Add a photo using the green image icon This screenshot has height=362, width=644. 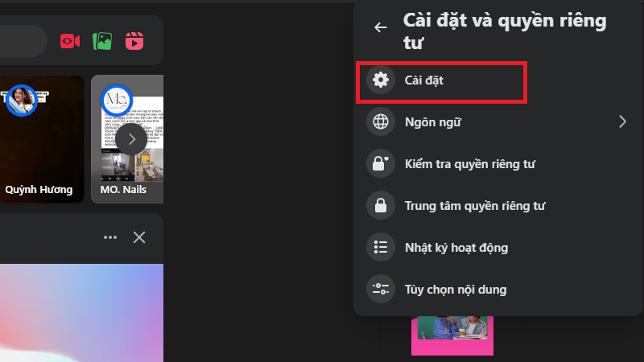tap(102, 40)
